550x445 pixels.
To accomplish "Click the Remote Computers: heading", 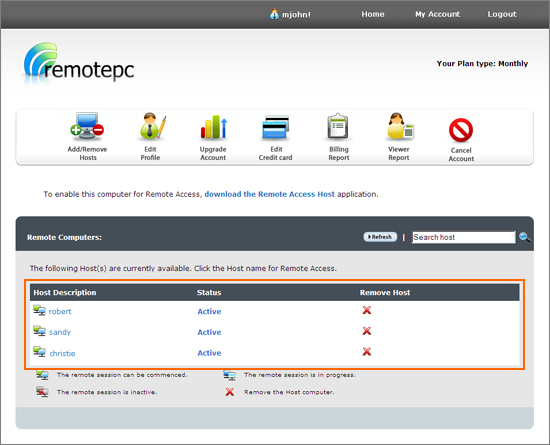I will click(65, 237).
